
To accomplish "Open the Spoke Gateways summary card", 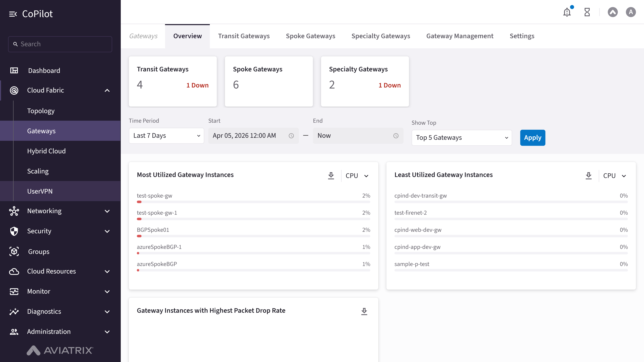I will click(269, 81).
